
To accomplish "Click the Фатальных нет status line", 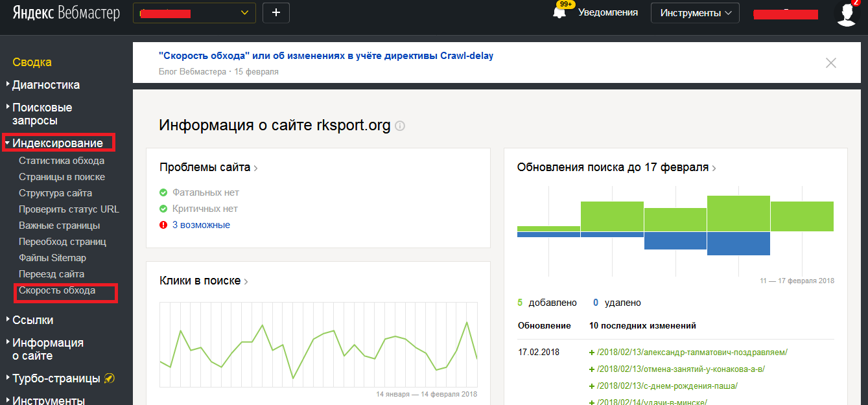I will point(200,192).
